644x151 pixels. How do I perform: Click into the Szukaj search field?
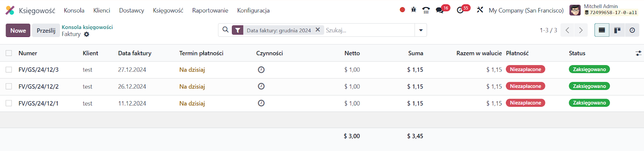click(x=369, y=30)
